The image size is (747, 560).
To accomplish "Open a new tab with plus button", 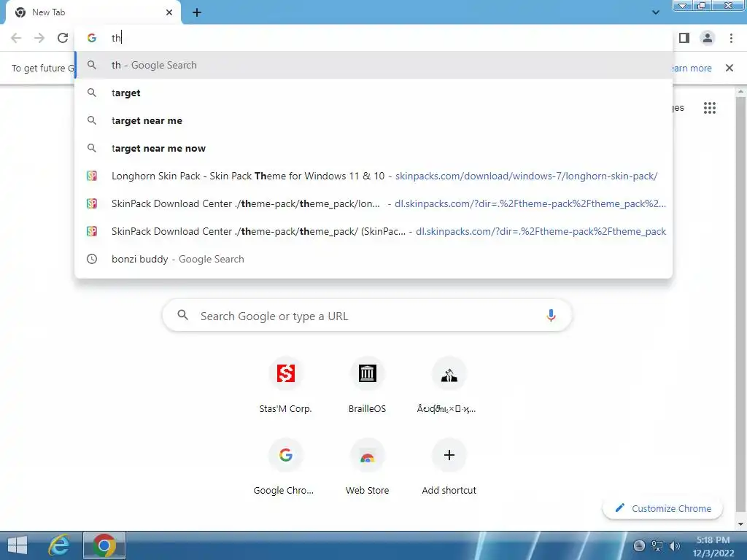I will click(197, 12).
